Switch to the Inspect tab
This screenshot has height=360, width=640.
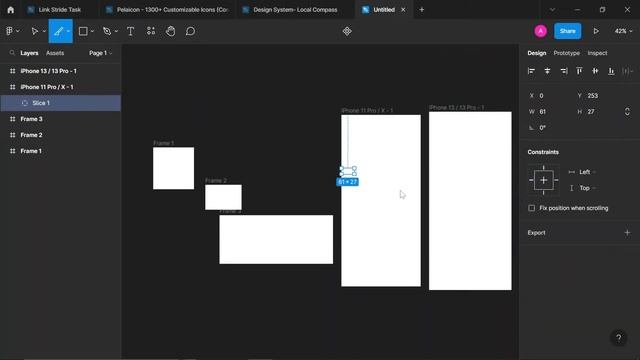point(597,53)
